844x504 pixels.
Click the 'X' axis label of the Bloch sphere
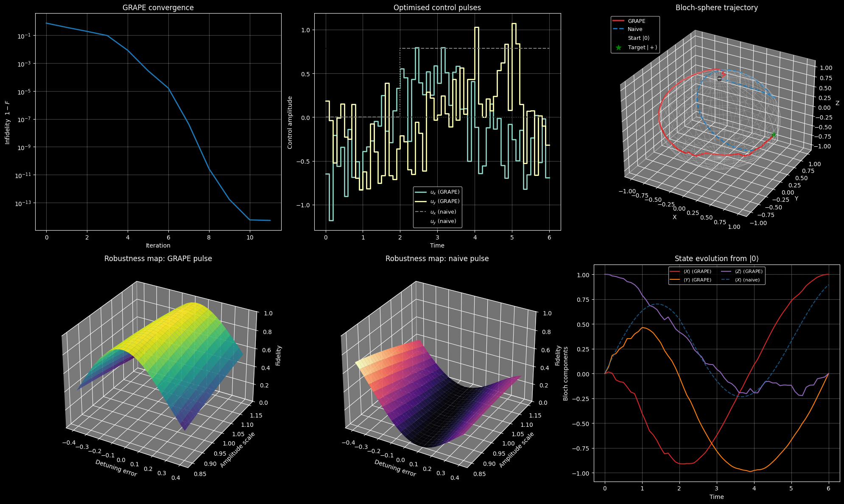[675, 217]
